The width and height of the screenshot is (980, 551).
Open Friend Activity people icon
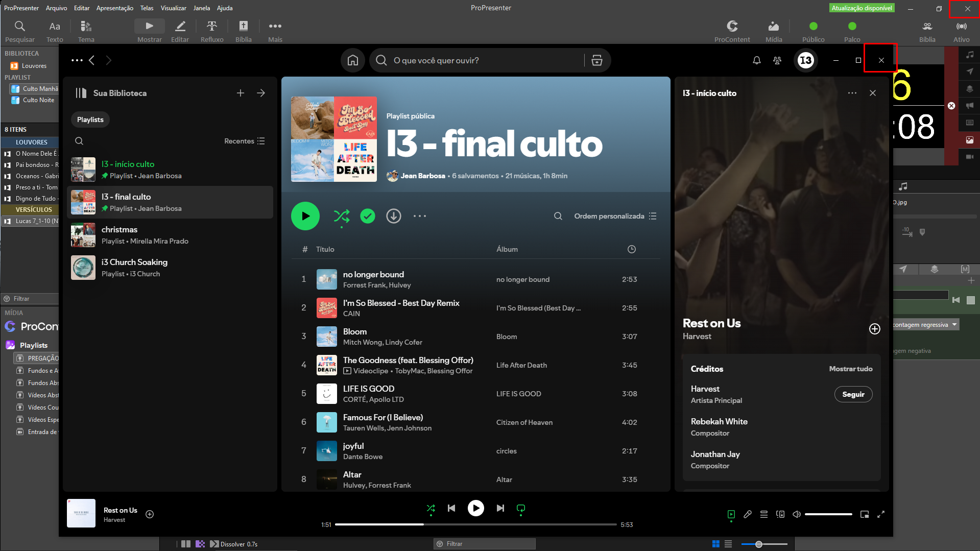point(777,60)
